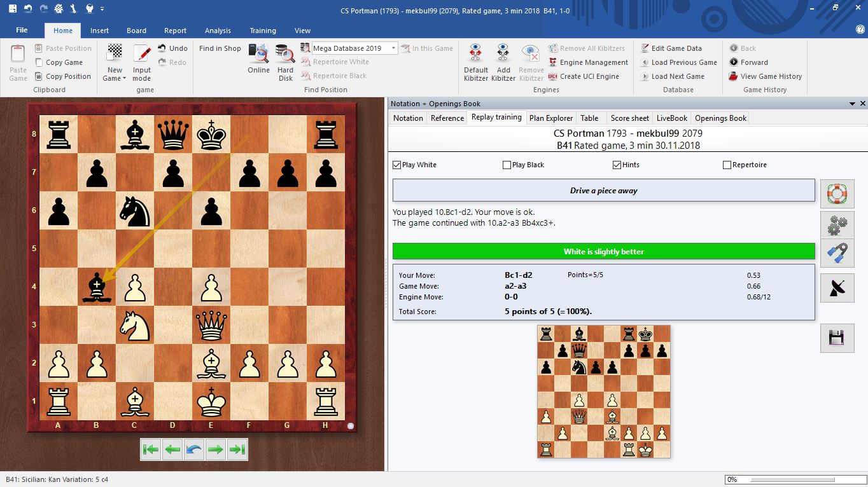Screen dimensions: 868x487
Task: Disable the Hints checkbox
Action: [616, 164]
